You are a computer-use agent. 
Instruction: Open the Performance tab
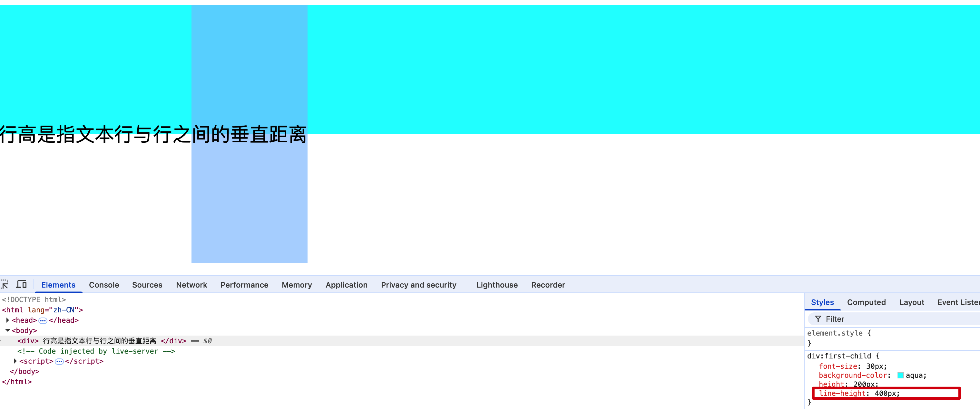pos(244,285)
